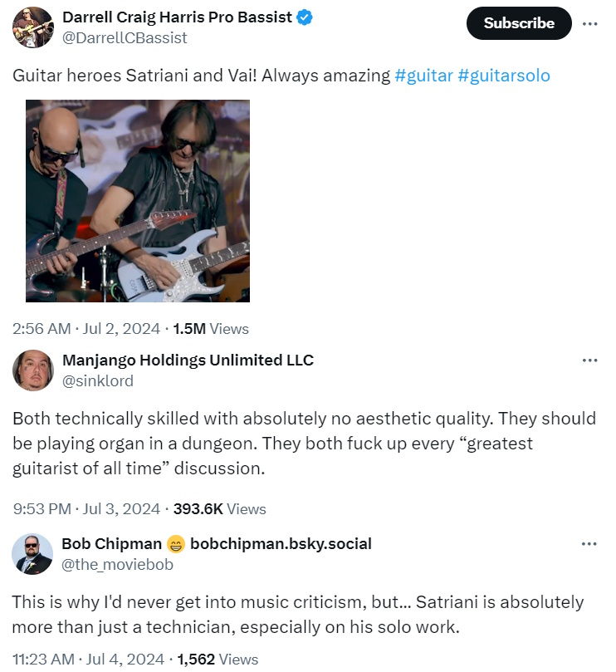Click the grinning emoji in Bob's name
This screenshot has height=672, width=616.
click(176, 544)
